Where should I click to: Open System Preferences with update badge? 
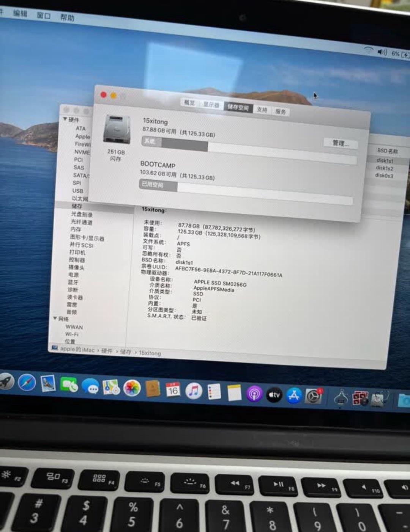tap(314, 397)
